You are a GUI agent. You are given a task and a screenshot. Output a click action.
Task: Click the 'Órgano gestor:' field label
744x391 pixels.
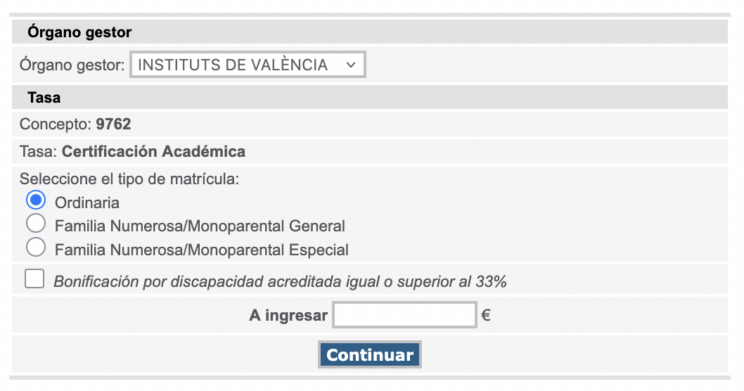tap(72, 65)
